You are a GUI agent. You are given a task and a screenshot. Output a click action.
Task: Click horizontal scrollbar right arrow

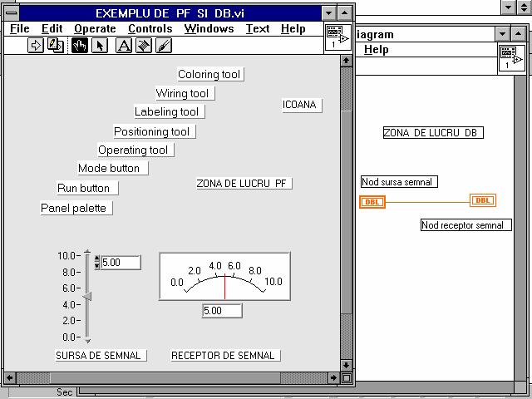tap(334, 377)
